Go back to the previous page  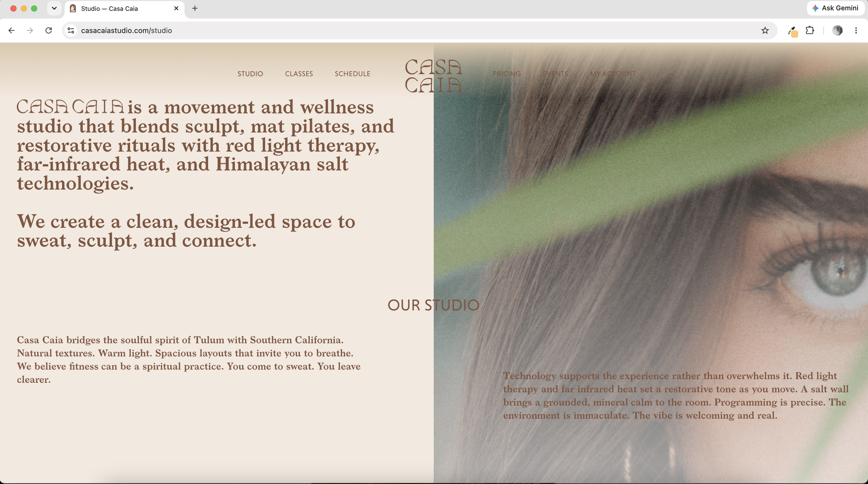[x=11, y=31]
